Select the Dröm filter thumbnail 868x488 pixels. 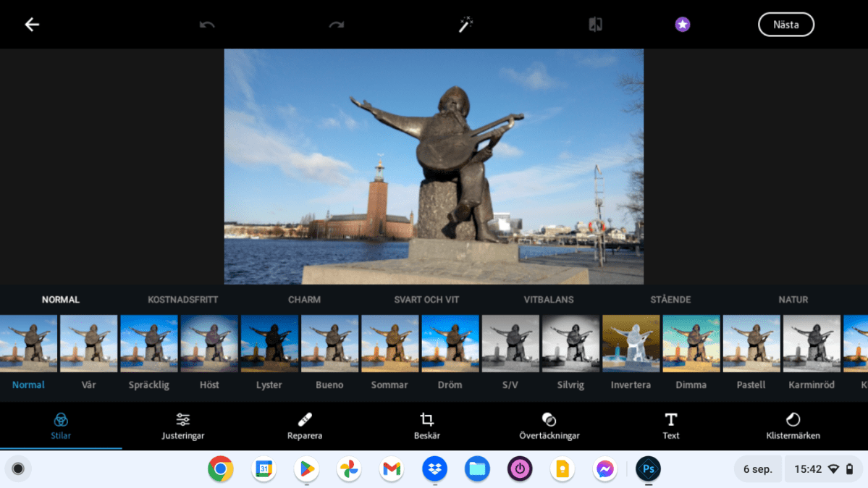click(x=450, y=342)
